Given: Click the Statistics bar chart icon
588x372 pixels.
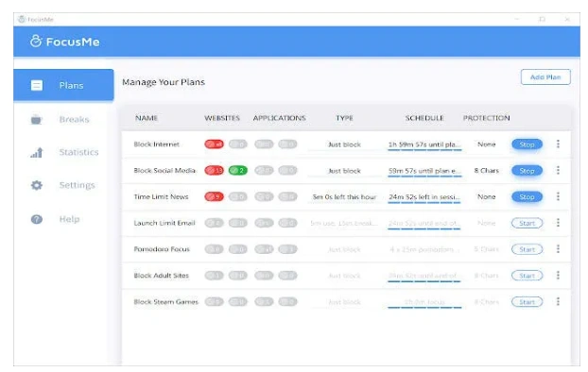Looking at the screenshot, I should (36, 152).
